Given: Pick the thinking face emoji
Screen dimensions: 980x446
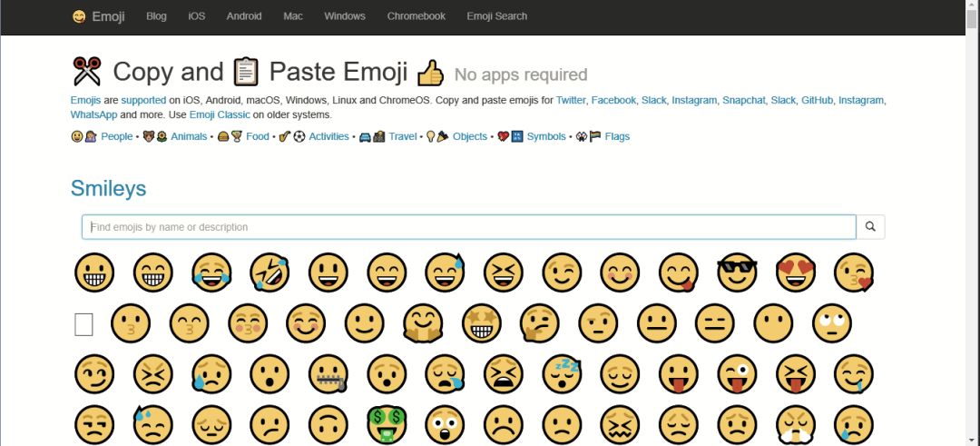Looking at the screenshot, I should [x=540, y=323].
